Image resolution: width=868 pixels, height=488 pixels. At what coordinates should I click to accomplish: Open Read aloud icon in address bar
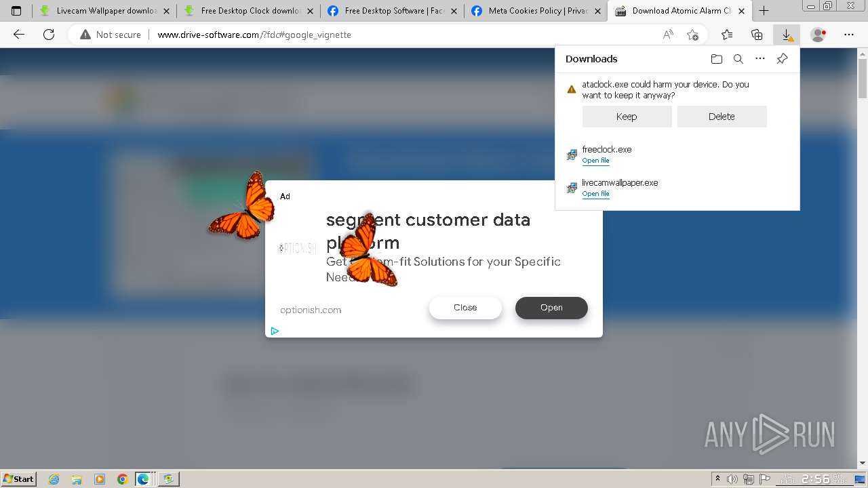(x=668, y=35)
